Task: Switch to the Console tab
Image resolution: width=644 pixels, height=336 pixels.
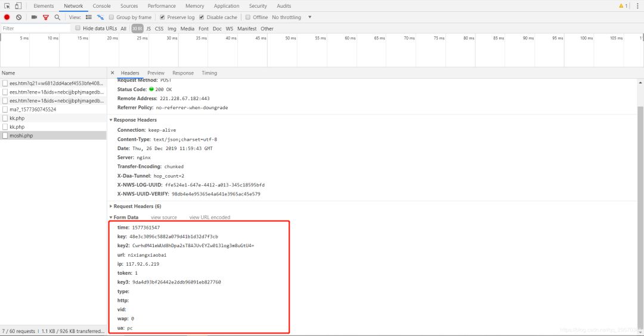Action: point(101,6)
